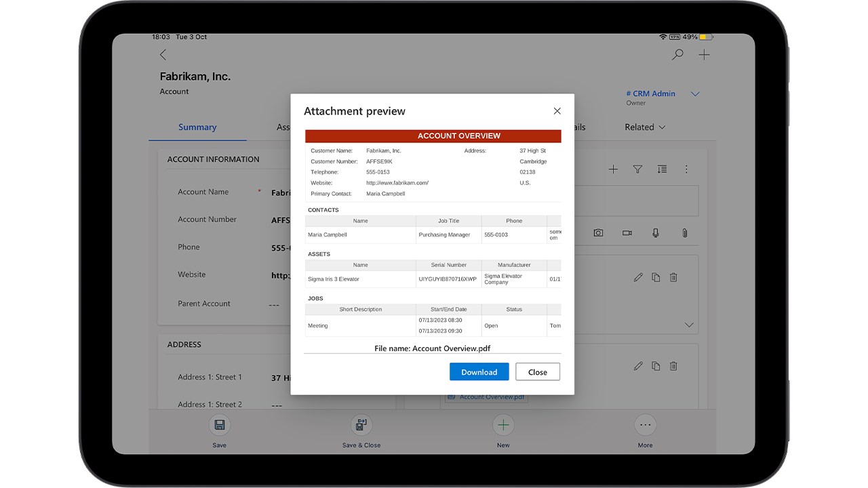Click the Save & Close icon
The width and height of the screenshot is (868, 488).
point(361,425)
